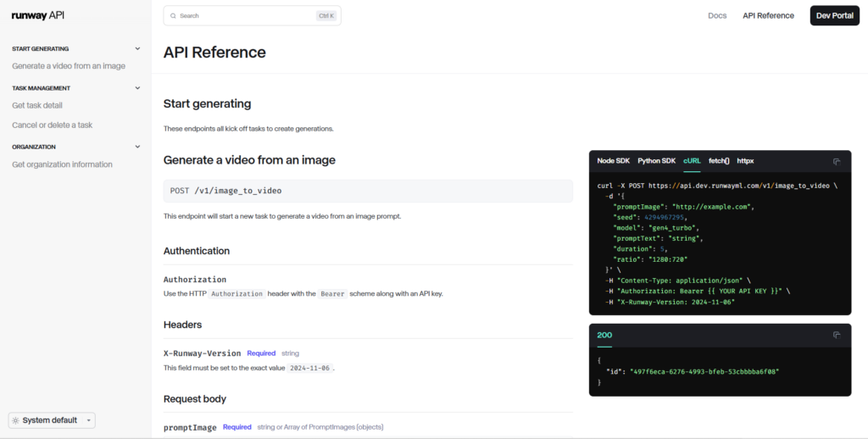Copy the cURL request code sample

(x=837, y=162)
